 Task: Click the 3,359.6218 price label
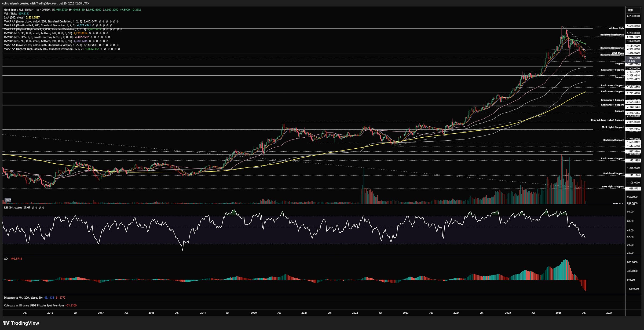pyautogui.click(x=633, y=76)
